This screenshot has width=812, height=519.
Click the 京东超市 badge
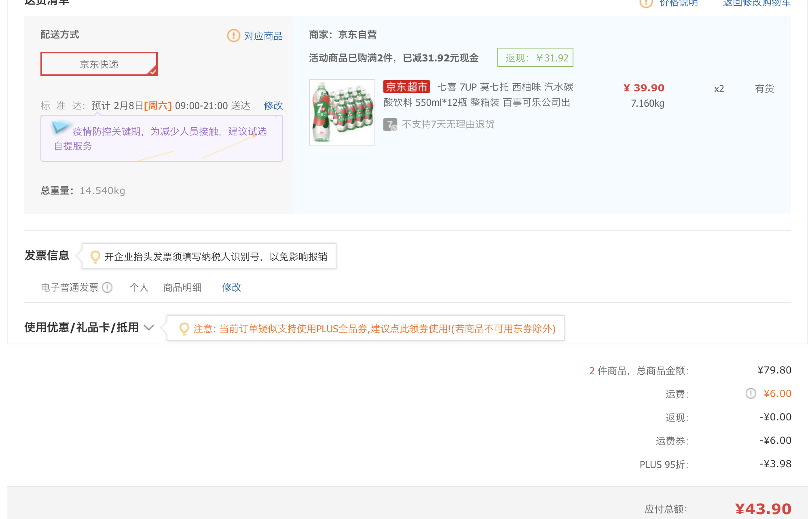tap(406, 86)
